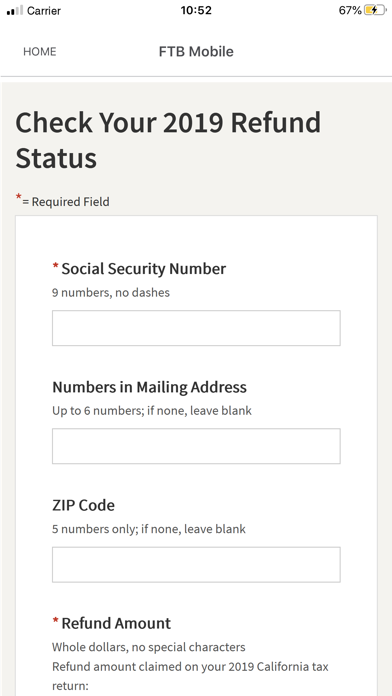Click the Check Your 2019 Refund Status heading

coord(168,140)
